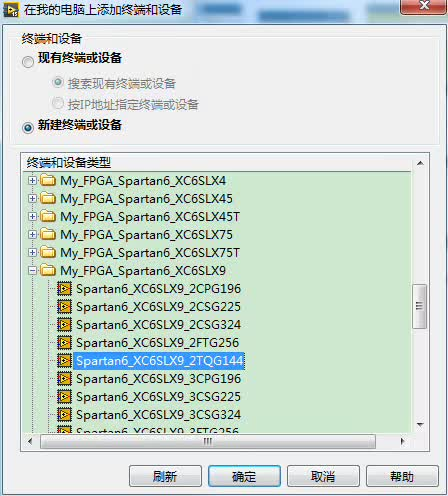Click the folder icon of My_FPGA_Spartan6_XC6SLX45T
The height and width of the screenshot is (496, 448).
[x=48, y=217]
